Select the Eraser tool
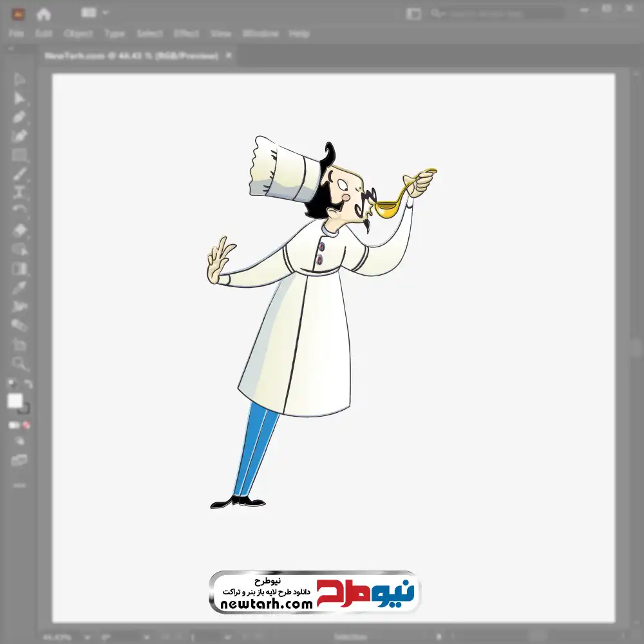This screenshot has width=644, height=644. (19, 231)
